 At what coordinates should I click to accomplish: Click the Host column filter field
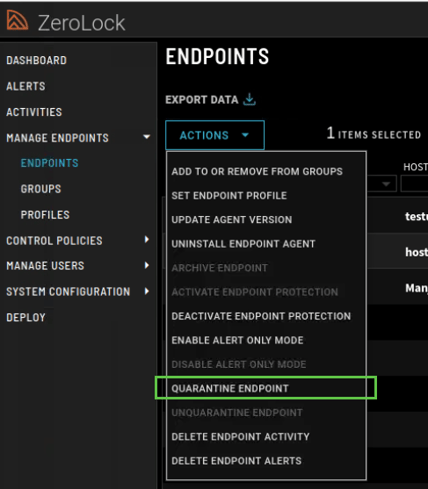414,184
